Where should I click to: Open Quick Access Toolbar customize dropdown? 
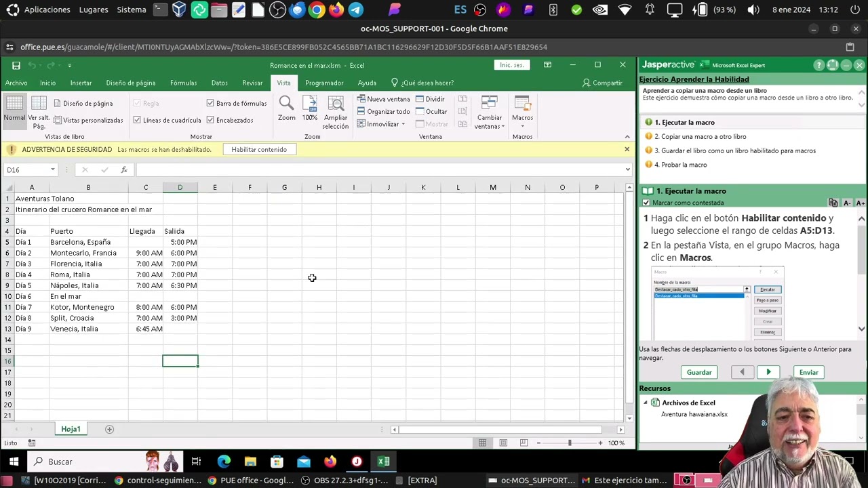click(69, 65)
